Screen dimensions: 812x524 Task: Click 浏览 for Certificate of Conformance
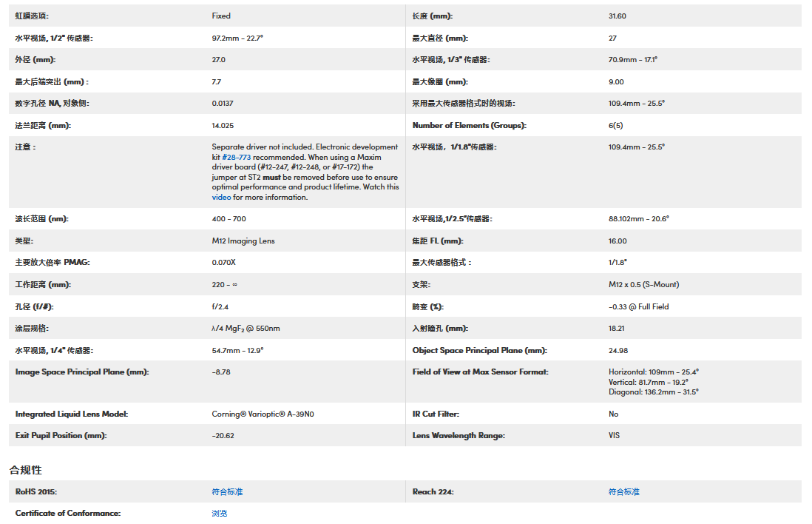[220, 513]
